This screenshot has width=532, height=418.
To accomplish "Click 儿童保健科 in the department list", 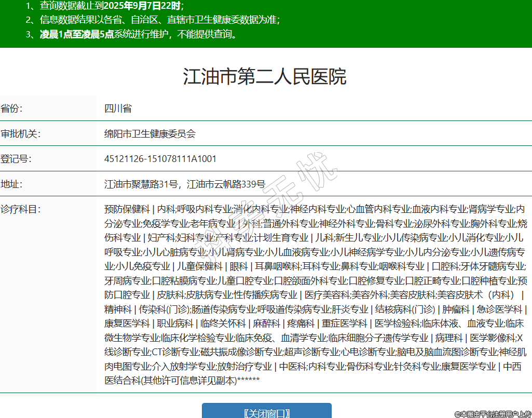I will (200, 266).
